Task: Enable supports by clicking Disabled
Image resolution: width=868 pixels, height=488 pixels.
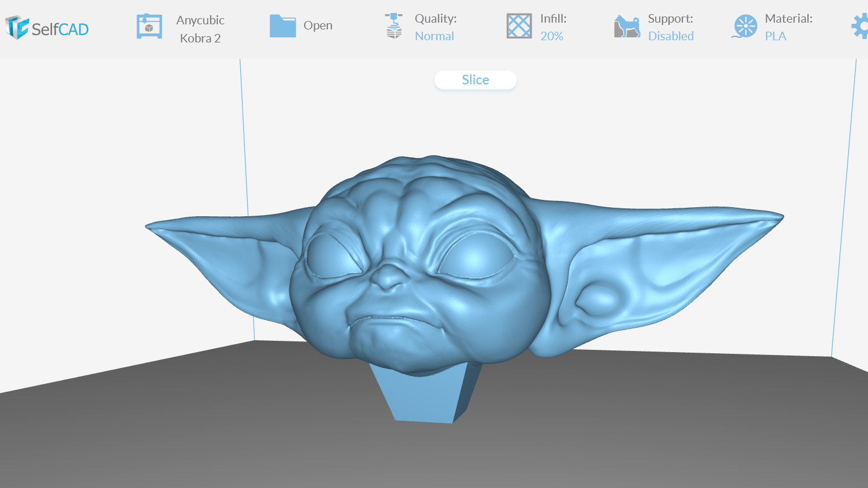Action: tap(670, 36)
